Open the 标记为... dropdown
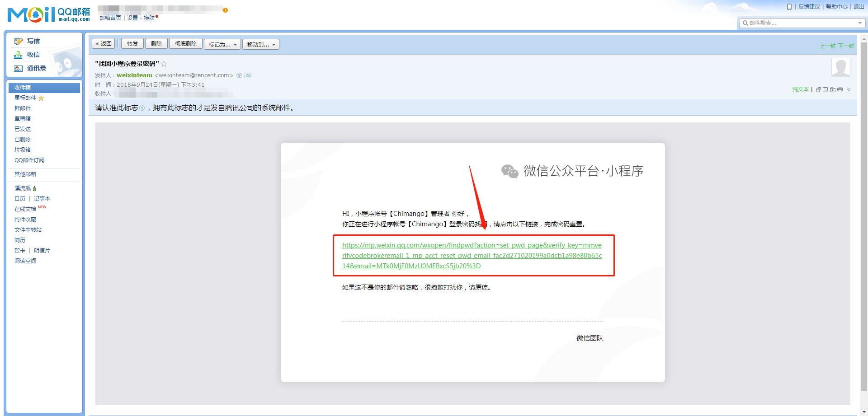This screenshot has width=868, height=416. 222,44
